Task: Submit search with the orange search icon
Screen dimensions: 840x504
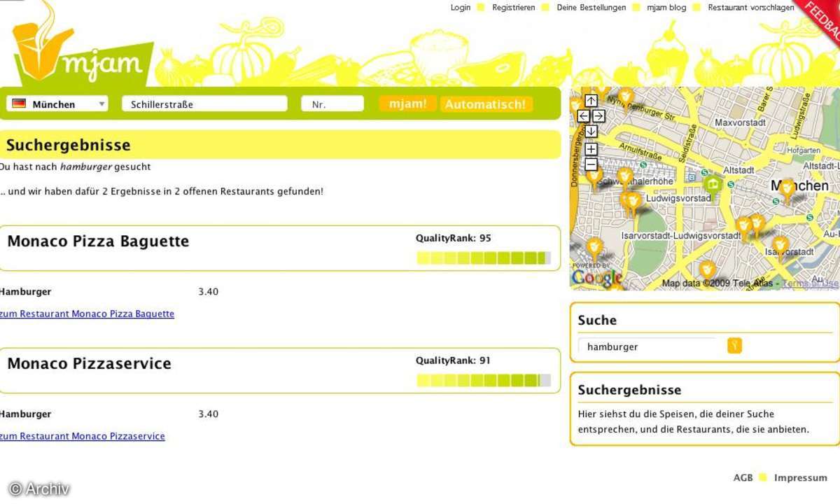Action: click(734, 345)
